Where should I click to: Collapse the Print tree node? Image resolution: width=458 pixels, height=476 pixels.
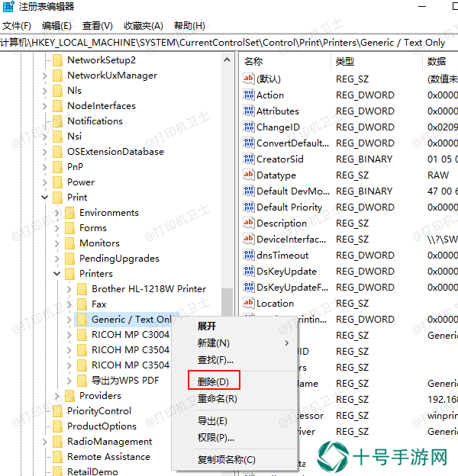44,198
